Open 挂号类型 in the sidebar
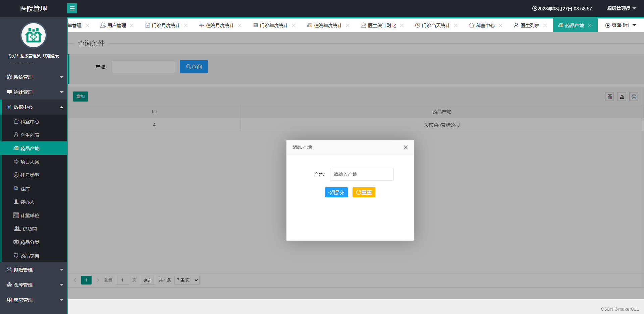This screenshot has width=644, height=314. (34, 175)
